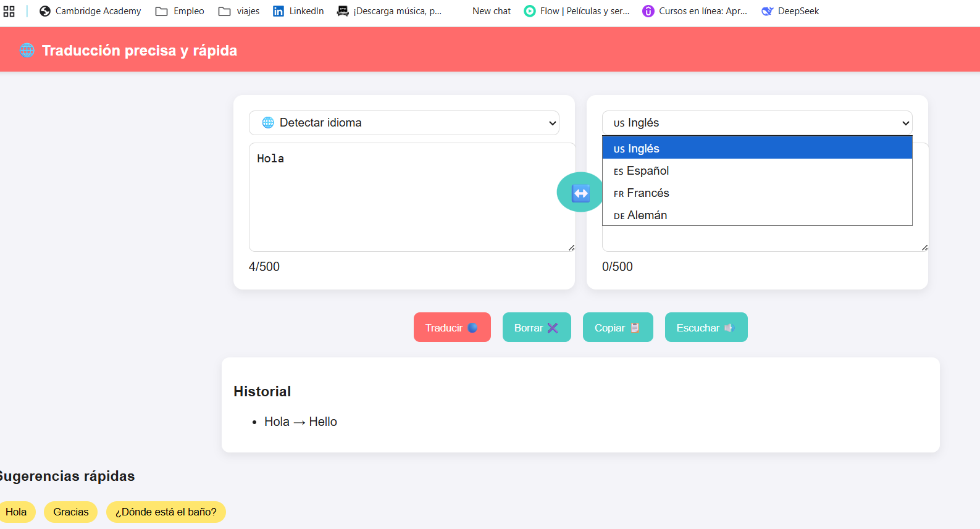Click inside the Hola source text area
This screenshot has height=529, width=980.
pyautogui.click(x=411, y=198)
